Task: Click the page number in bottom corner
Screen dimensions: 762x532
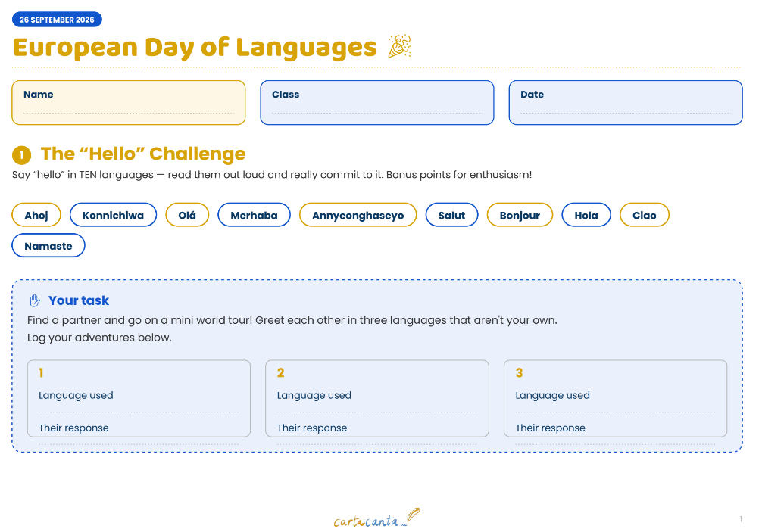Action: tap(741, 519)
